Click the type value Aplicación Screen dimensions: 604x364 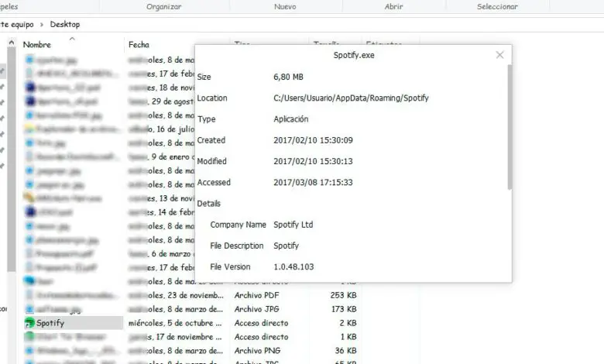click(291, 119)
